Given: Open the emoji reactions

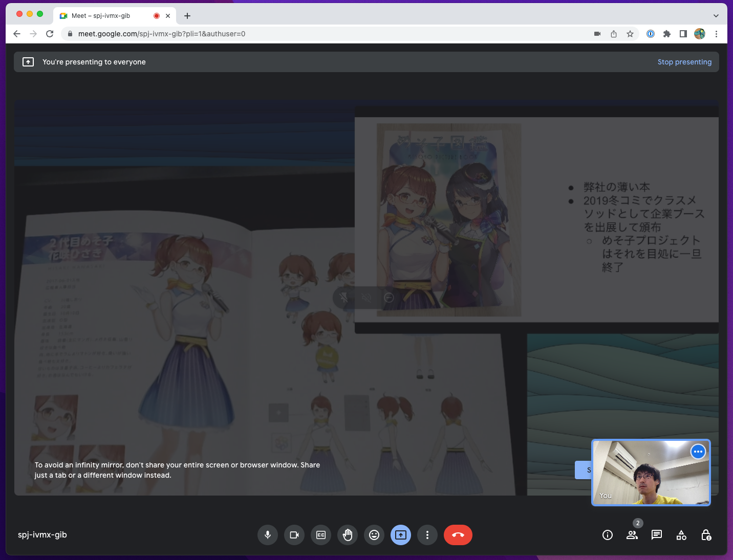Looking at the screenshot, I should pos(374,535).
